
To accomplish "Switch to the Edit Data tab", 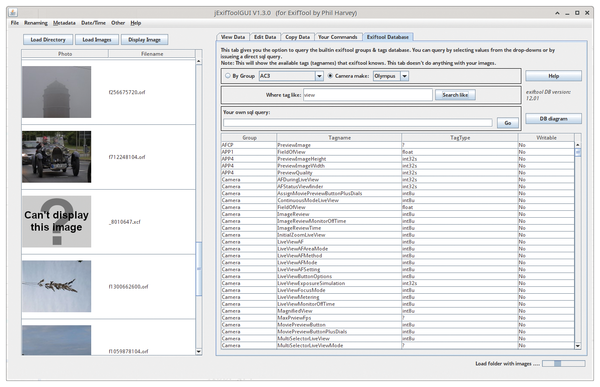I will tap(265, 37).
